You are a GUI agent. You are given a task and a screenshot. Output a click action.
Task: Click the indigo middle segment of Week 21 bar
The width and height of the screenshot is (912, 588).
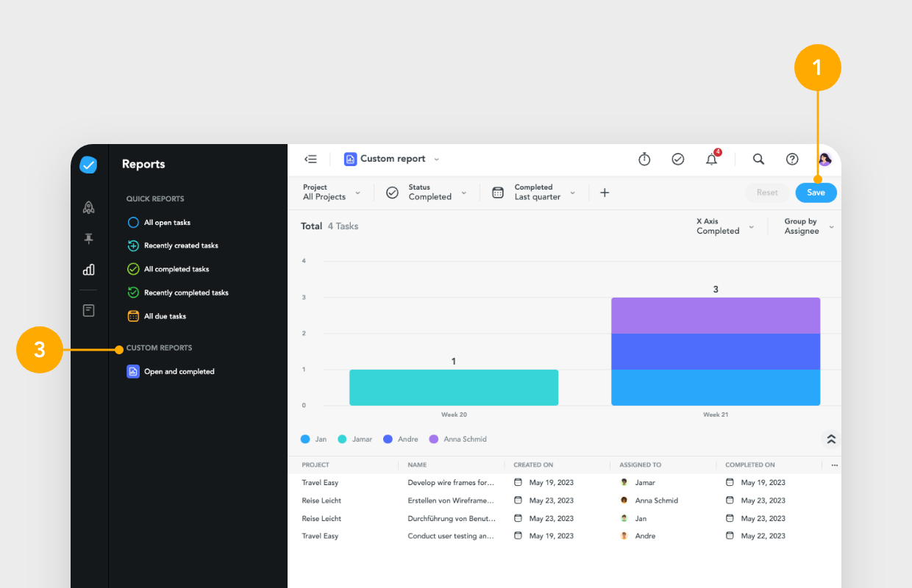(716, 351)
